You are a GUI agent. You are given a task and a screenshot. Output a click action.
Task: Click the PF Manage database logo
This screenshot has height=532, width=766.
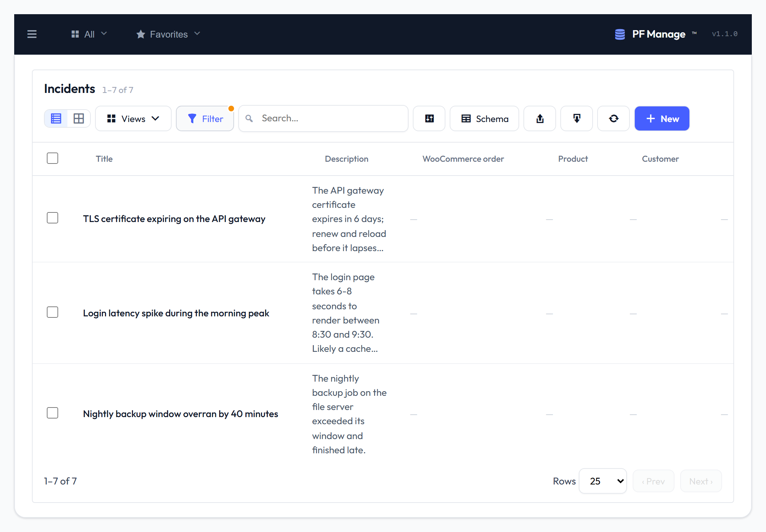(x=620, y=34)
